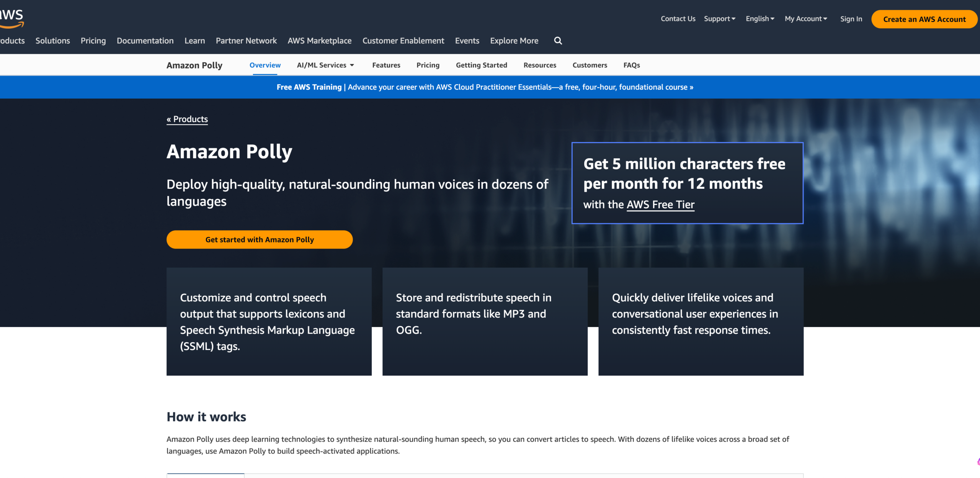
Task: Click Sign In at top right
Action: pyautogui.click(x=851, y=19)
